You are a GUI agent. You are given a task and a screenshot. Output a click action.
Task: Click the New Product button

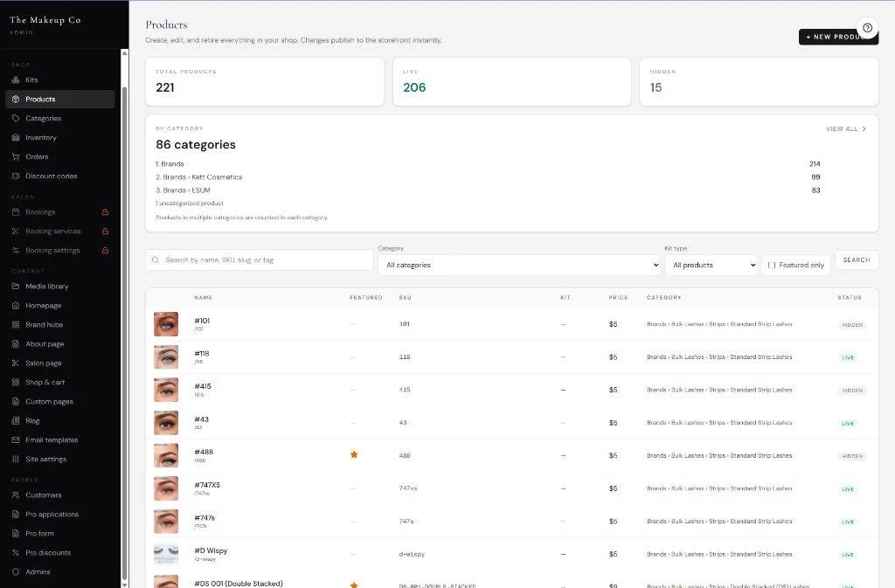(x=838, y=37)
